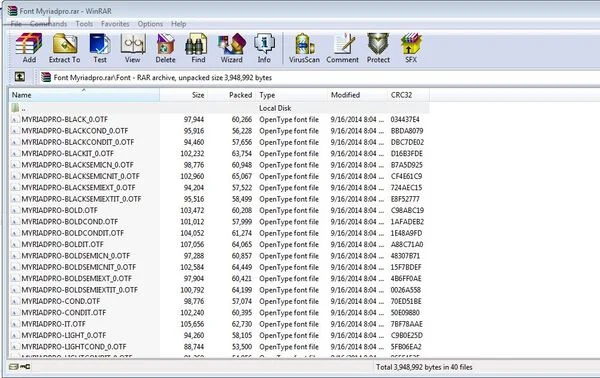This screenshot has height=378, width=600.
Task: Sort by Type column header
Action: pos(292,95)
